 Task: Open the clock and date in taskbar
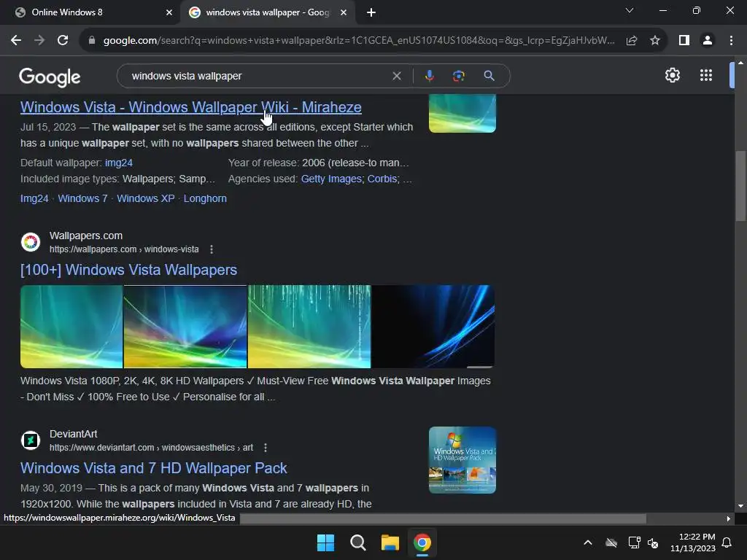693,542
